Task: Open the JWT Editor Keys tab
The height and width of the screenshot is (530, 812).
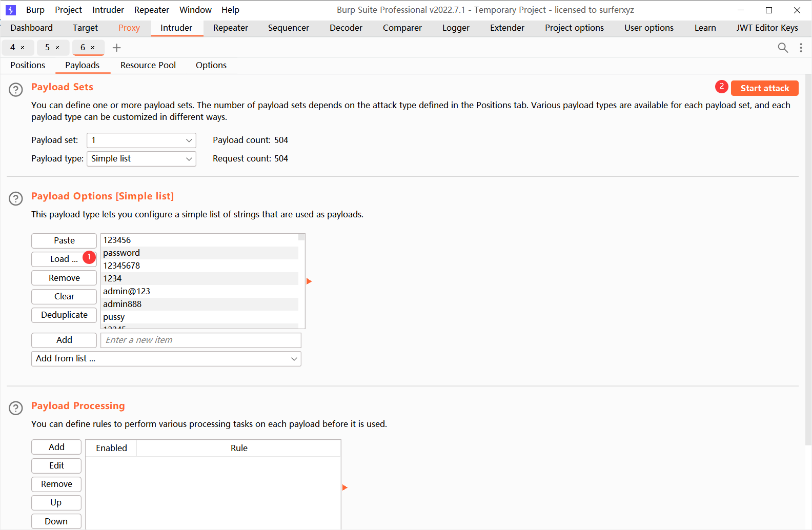Action: (x=767, y=28)
